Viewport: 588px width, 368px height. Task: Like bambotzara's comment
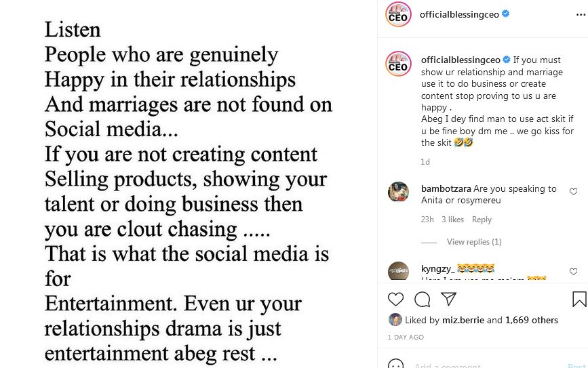[x=574, y=192]
